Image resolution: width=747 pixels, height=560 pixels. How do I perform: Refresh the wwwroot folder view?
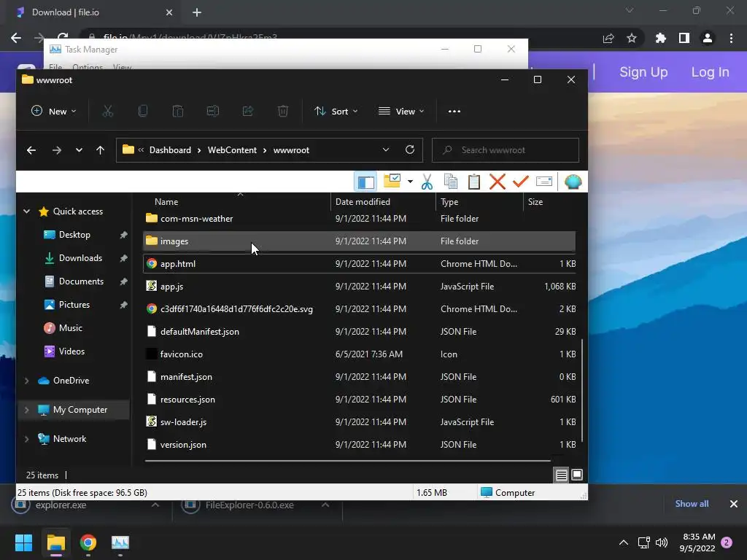[x=410, y=149]
